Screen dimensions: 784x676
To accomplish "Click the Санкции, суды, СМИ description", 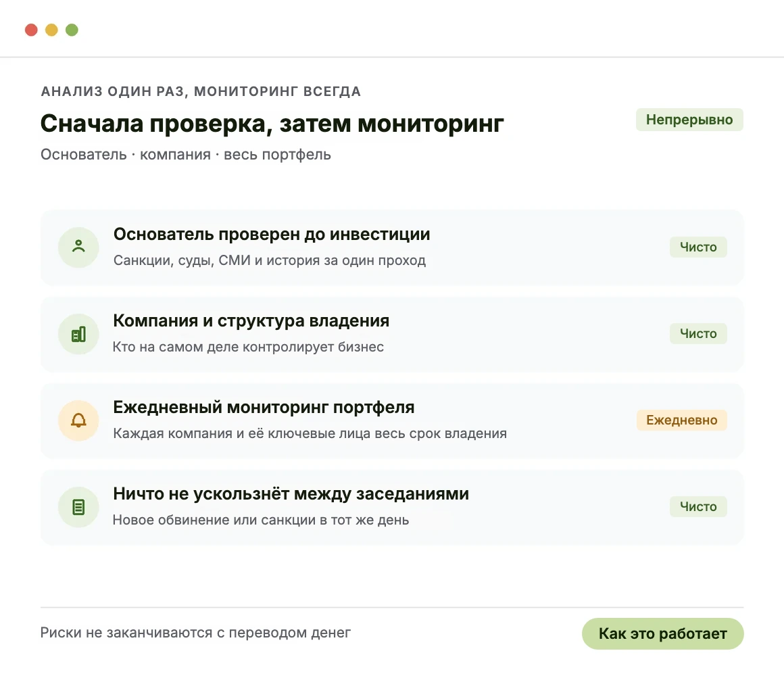I will click(x=270, y=260).
